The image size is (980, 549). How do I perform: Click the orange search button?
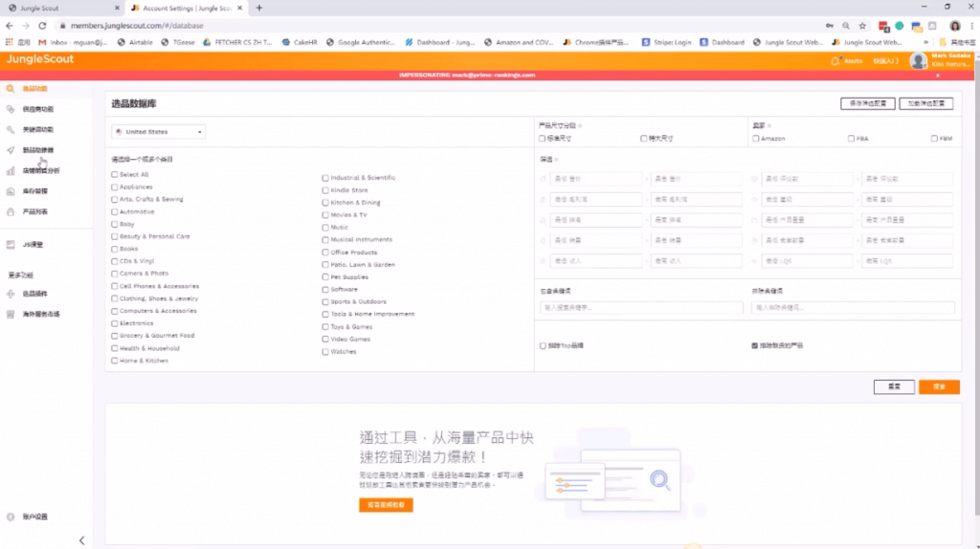tap(939, 387)
